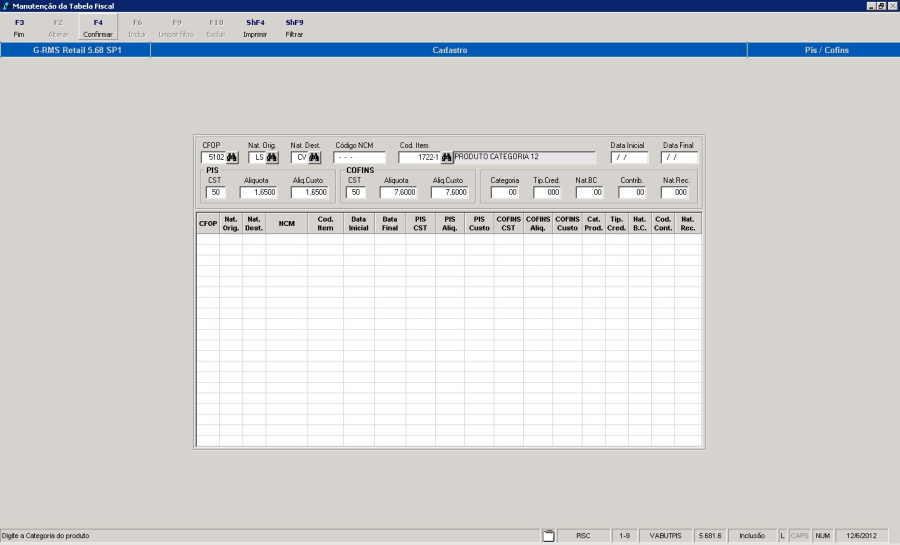
Task: Click the grayed F9 Limpar filtro button
Action: pos(176,28)
